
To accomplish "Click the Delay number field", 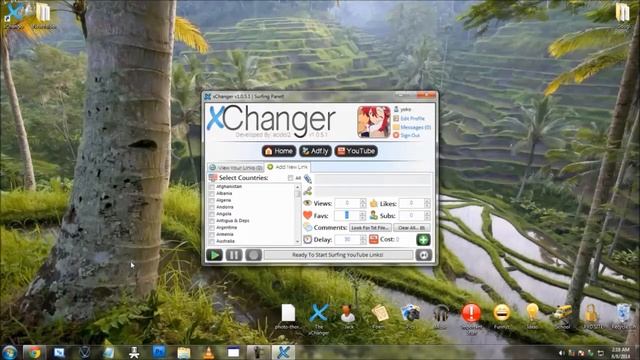I will (347, 240).
